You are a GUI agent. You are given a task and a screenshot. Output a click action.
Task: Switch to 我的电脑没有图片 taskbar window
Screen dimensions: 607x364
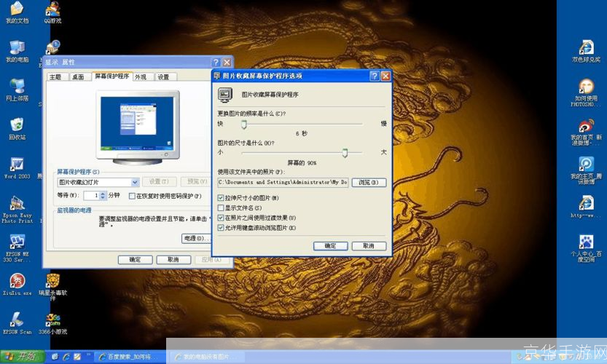(x=206, y=357)
